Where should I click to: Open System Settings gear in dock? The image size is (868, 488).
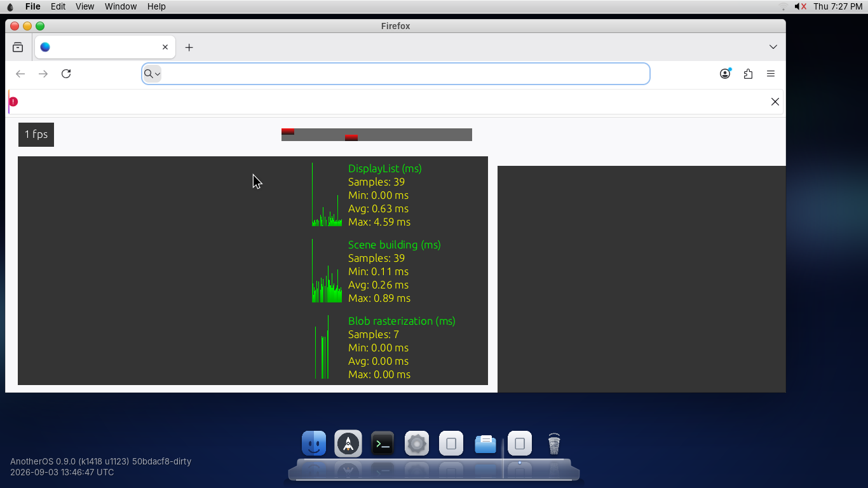point(417,444)
